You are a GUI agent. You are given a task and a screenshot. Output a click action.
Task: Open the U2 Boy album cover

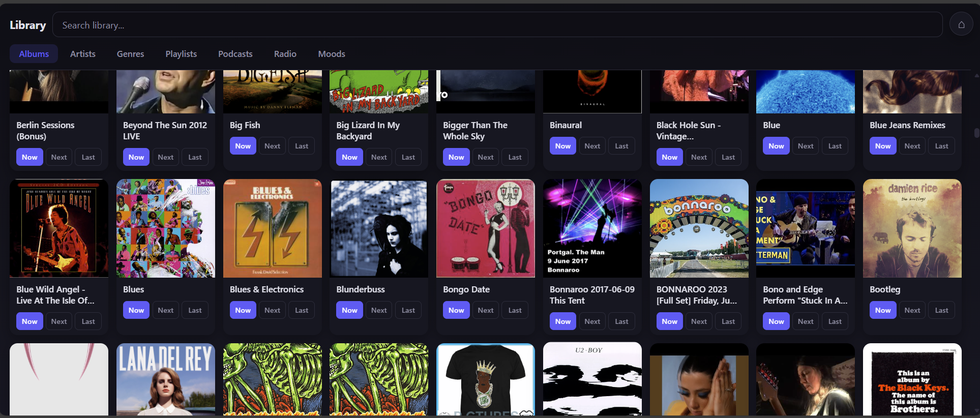[x=592, y=379]
